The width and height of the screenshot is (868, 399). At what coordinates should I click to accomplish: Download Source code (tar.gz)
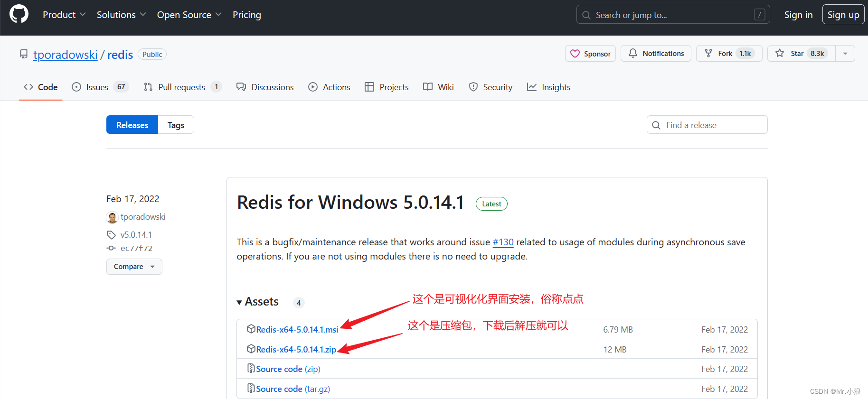tap(293, 389)
